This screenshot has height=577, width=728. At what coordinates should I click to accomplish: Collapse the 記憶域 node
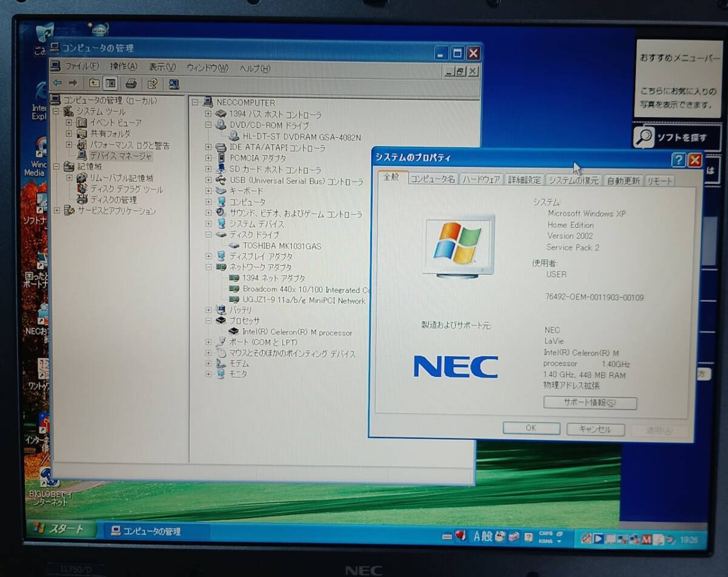tap(57, 166)
